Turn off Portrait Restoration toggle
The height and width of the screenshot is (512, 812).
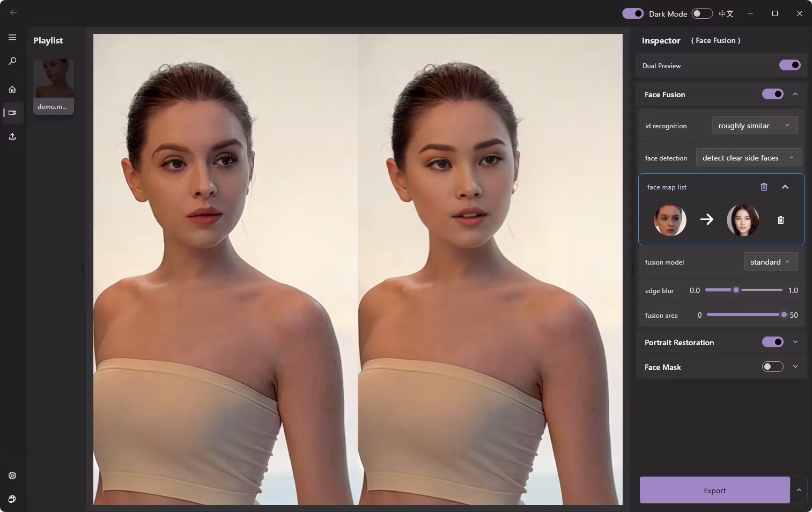(x=773, y=342)
